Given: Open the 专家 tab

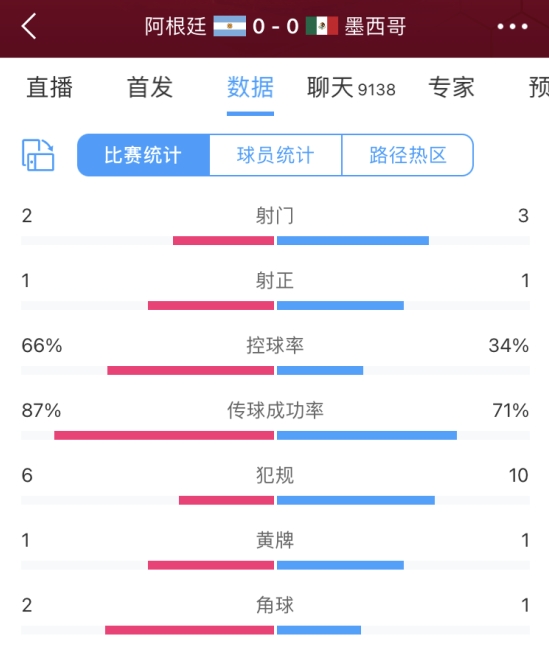Looking at the screenshot, I should [452, 87].
